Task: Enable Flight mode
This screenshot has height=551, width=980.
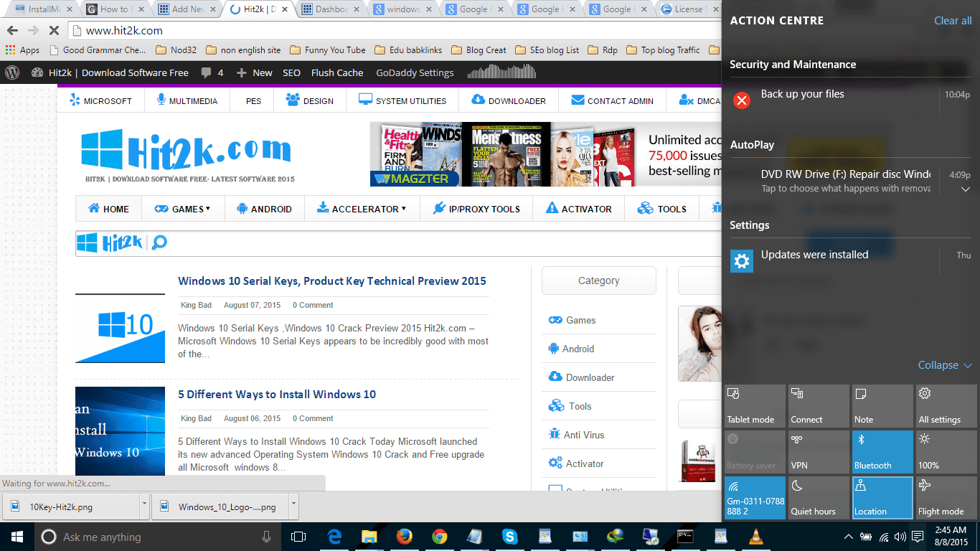Action: point(946,498)
